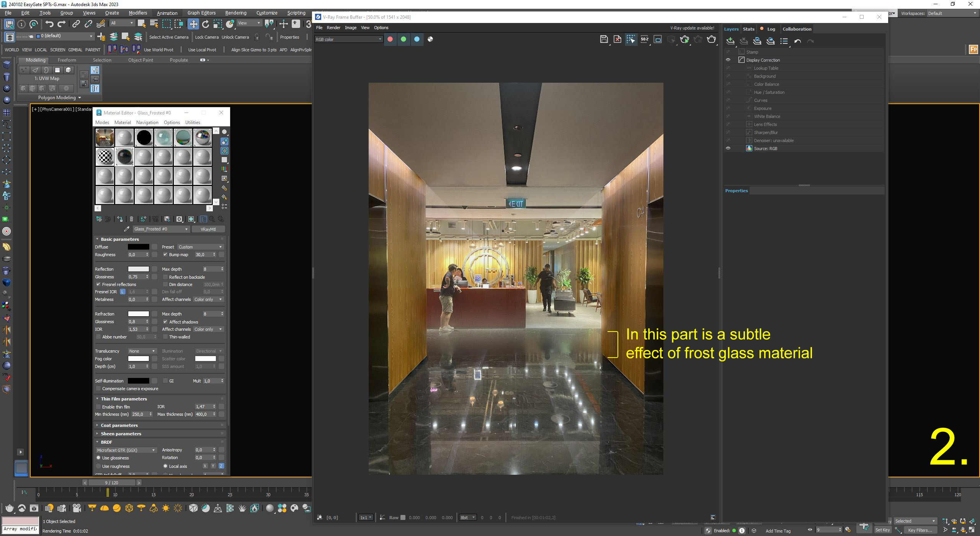Switch to the Stats tab
The image size is (980, 536).
[748, 29]
